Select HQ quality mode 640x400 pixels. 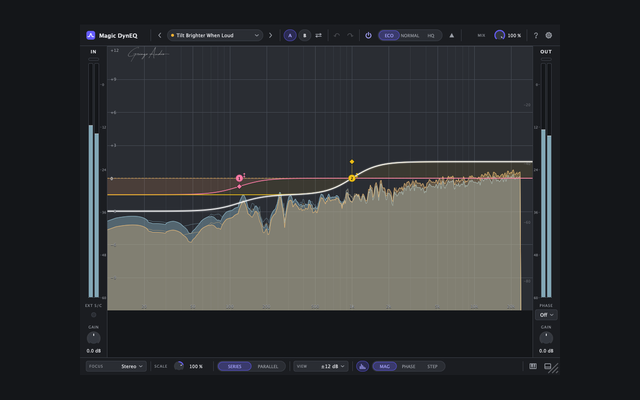[431, 36]
